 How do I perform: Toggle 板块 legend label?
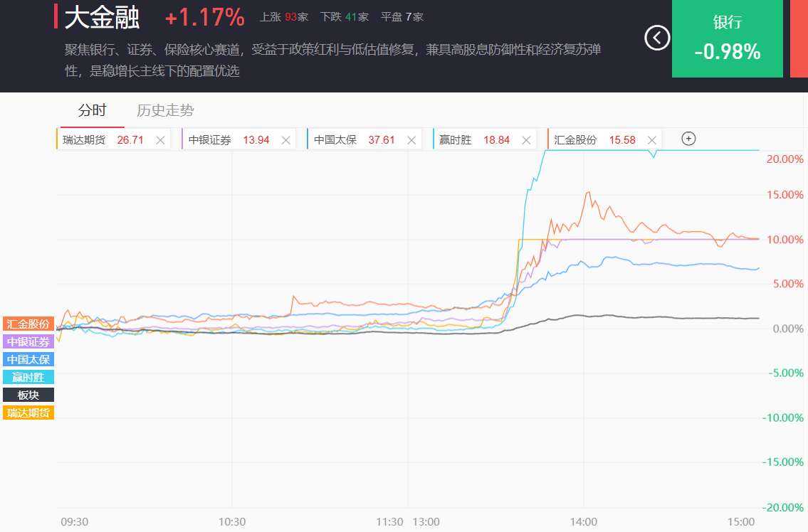[28, 395]
